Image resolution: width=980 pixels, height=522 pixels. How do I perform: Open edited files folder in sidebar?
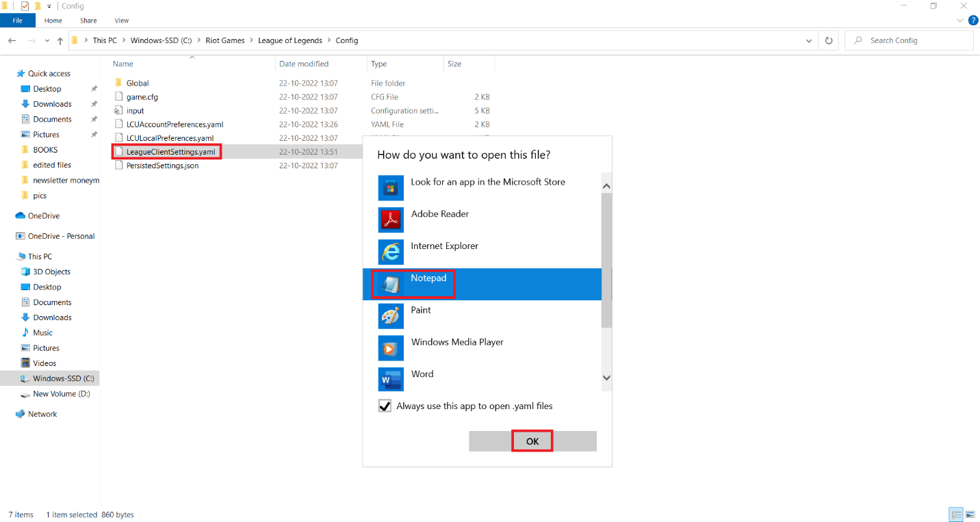tap(52, 165)
